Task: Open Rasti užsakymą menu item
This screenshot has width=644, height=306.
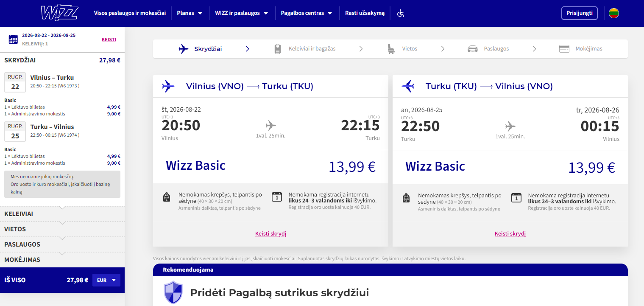Action: click(365, 13)
